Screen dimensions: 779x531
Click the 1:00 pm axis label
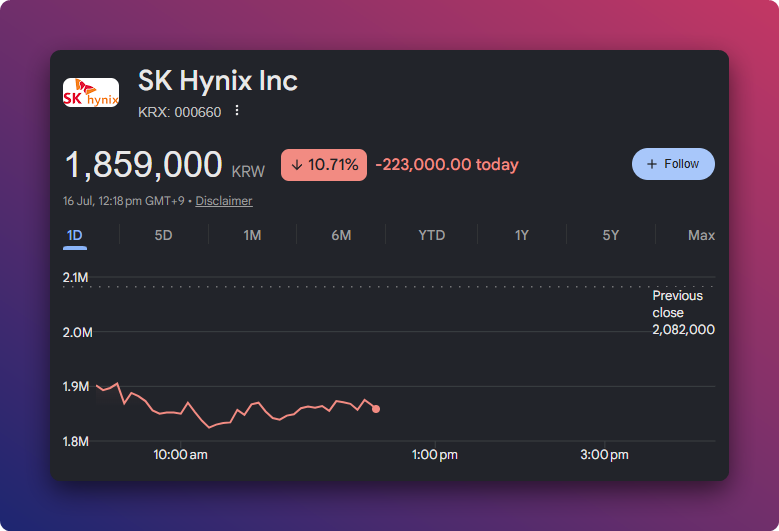click(x=435, y=455)
